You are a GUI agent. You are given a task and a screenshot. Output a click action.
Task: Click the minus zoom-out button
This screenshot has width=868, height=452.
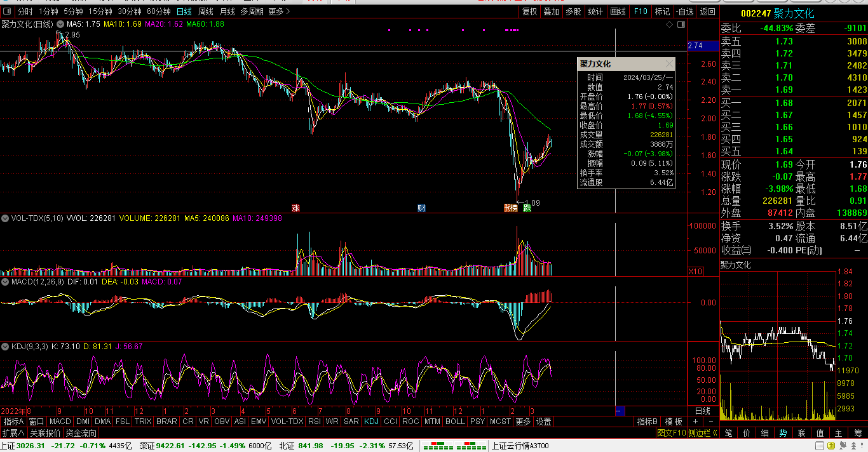click(711, 422)
